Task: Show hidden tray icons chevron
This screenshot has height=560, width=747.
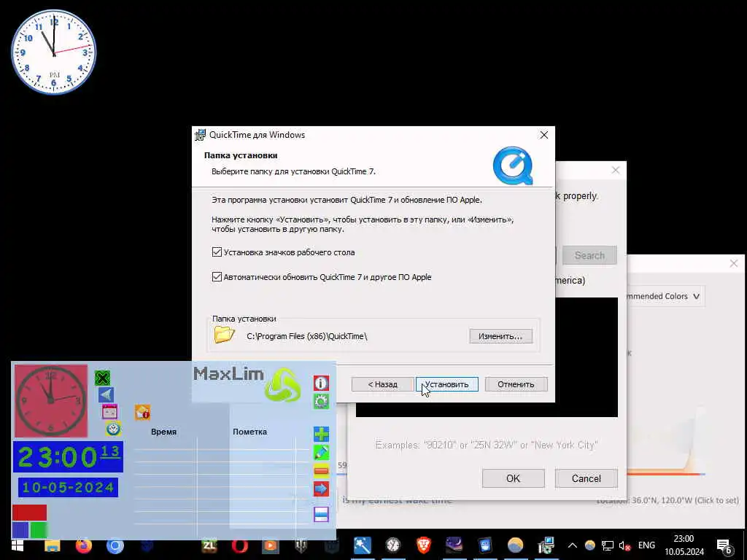Action: 573,545
